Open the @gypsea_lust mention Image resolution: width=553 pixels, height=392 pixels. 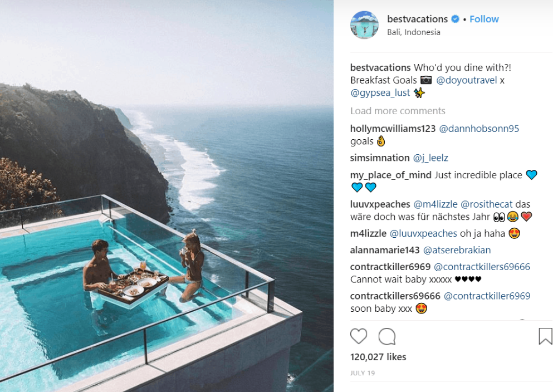(380, 93)
